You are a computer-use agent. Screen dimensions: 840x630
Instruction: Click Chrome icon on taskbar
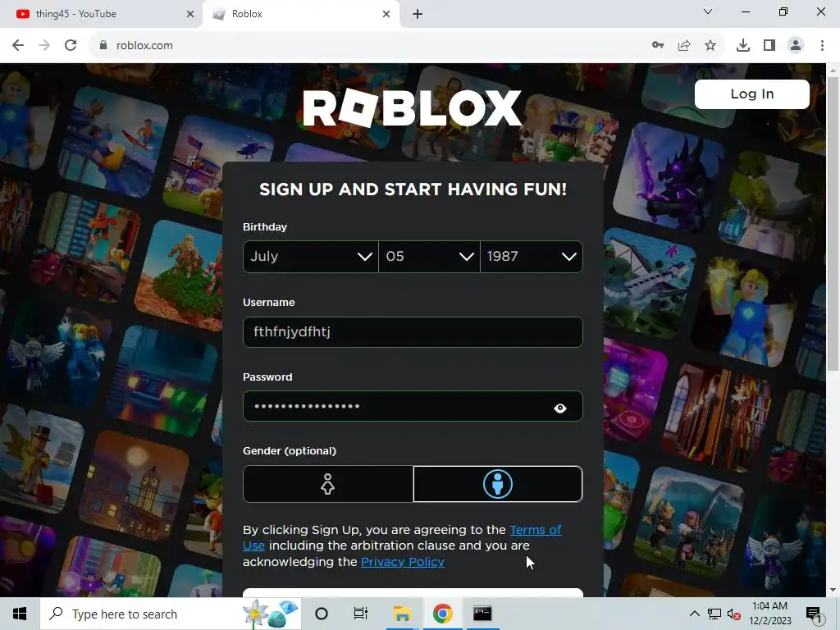coord(442,614)
